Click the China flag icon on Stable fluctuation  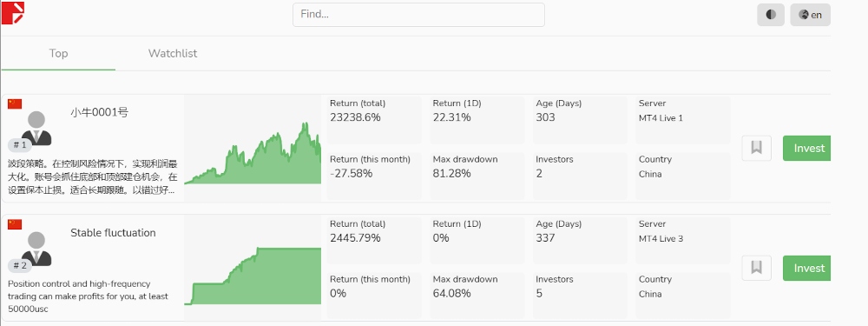coord(15,224)
